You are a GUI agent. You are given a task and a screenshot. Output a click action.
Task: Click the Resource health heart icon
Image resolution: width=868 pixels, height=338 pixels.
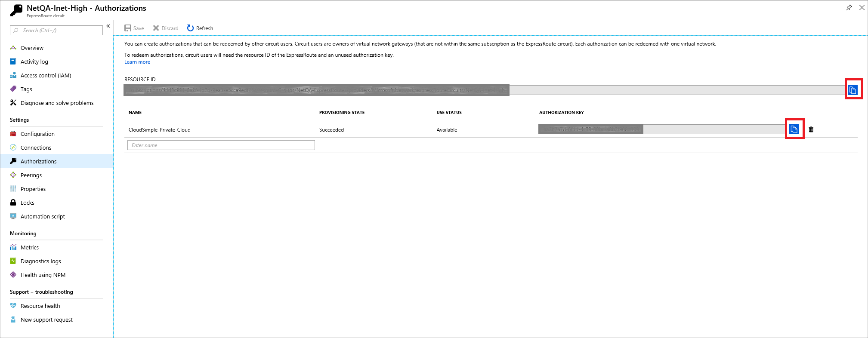13,306
